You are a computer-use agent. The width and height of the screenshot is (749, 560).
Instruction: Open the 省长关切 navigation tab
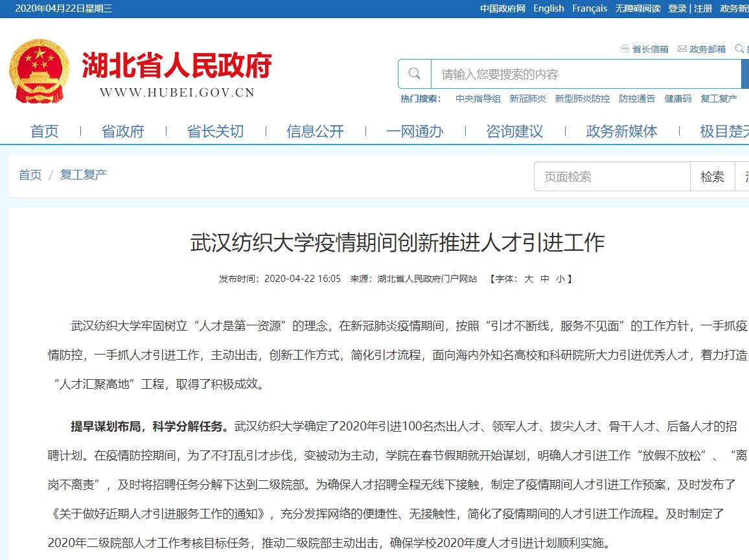[x=215, y=131]
